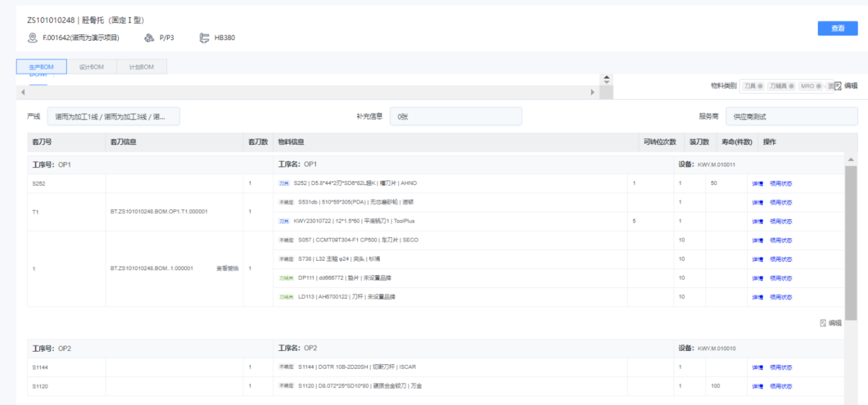Click 查看替换 in the tool set row

click(227, 268)
